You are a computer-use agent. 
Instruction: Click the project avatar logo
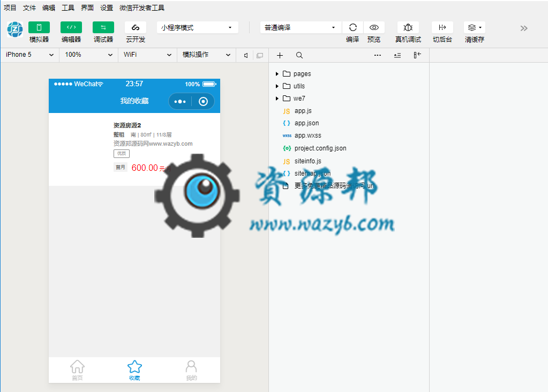point(15,29)
